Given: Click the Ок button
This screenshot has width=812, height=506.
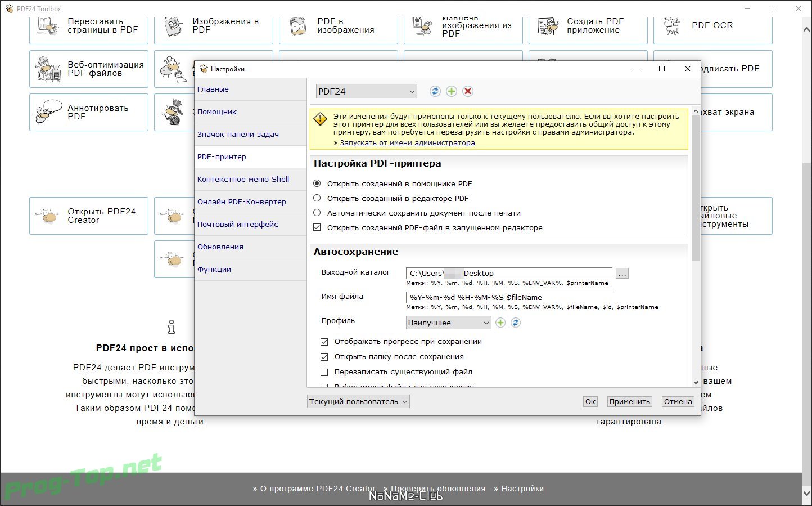Looking at the screenshot, I should pos(590,401).
